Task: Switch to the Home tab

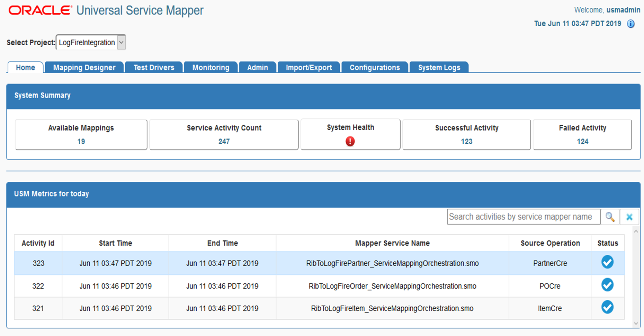Action: point(25,67)
